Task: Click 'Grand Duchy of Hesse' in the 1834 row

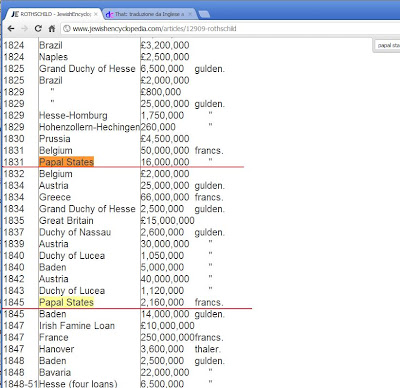Action: click(87, 209)
